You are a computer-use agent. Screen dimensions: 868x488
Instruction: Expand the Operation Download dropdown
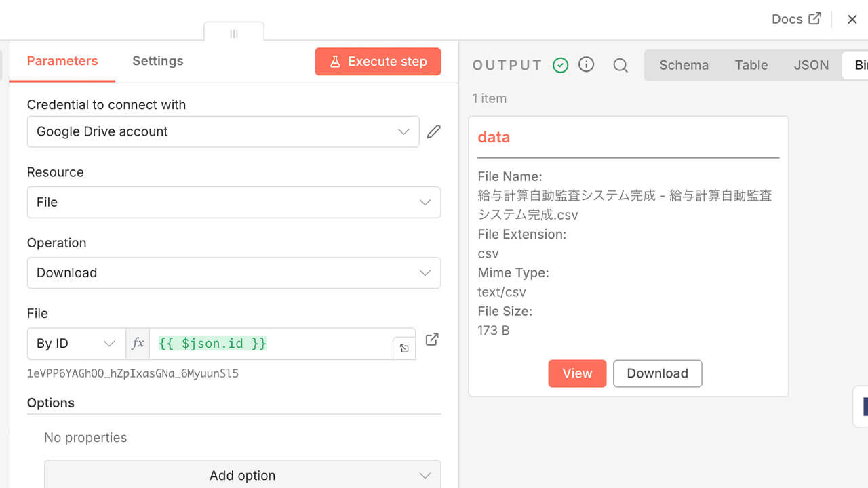pyautogui.click(x=234, y=272)
